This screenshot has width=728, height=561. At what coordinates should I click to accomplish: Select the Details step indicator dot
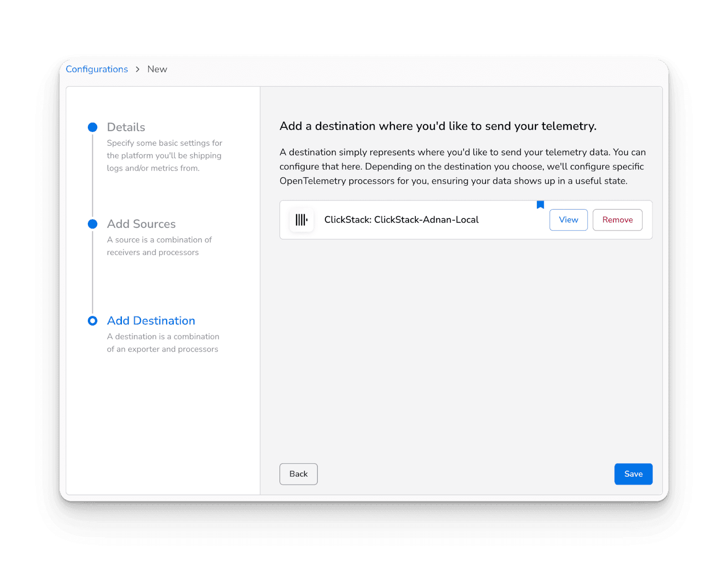click(92, 127)
